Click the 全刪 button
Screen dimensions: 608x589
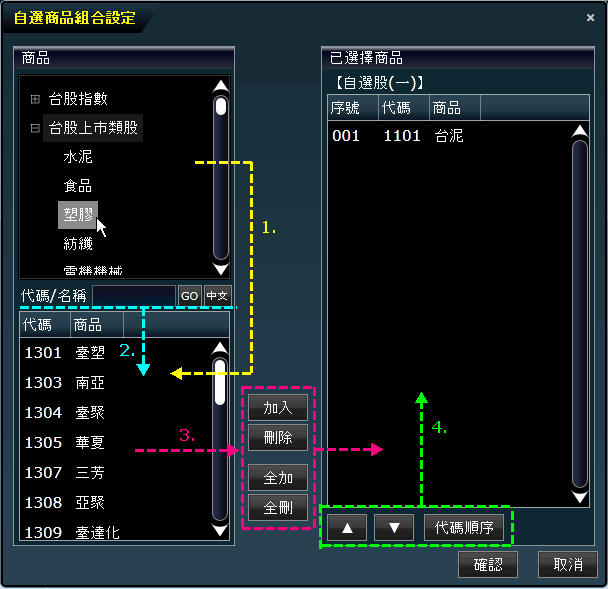(277, 507)
